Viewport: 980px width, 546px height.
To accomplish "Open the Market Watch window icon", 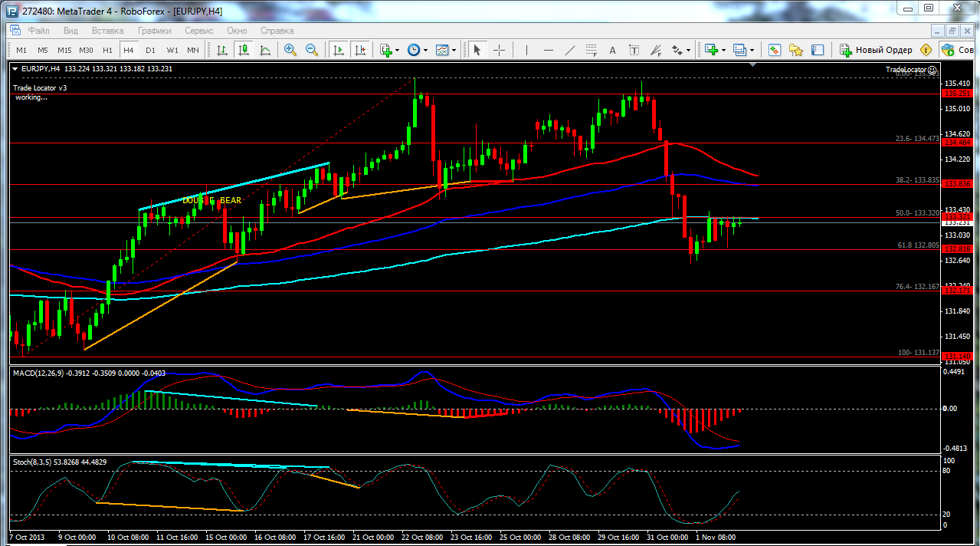I will click(775, 50).
